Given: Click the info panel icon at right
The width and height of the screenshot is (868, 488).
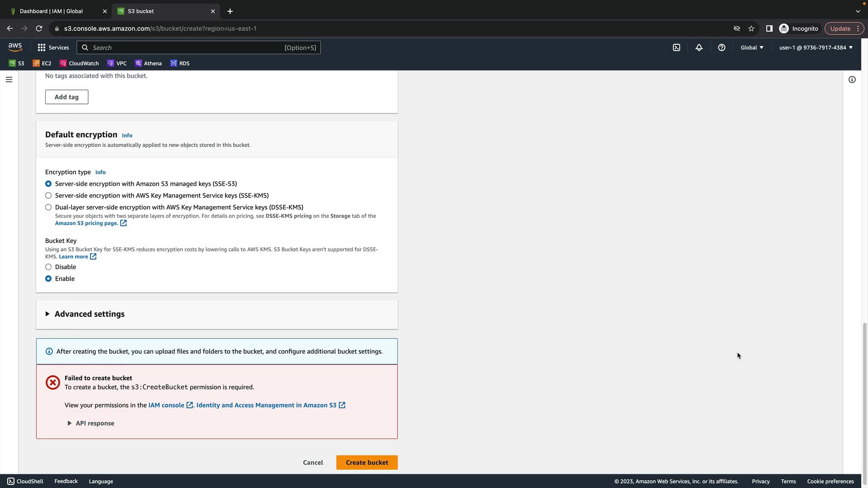Looking at the screenshot, I should click(x=852, y=80).
